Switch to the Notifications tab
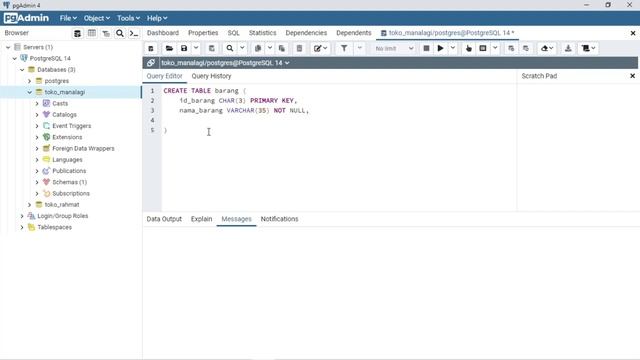 280,219
